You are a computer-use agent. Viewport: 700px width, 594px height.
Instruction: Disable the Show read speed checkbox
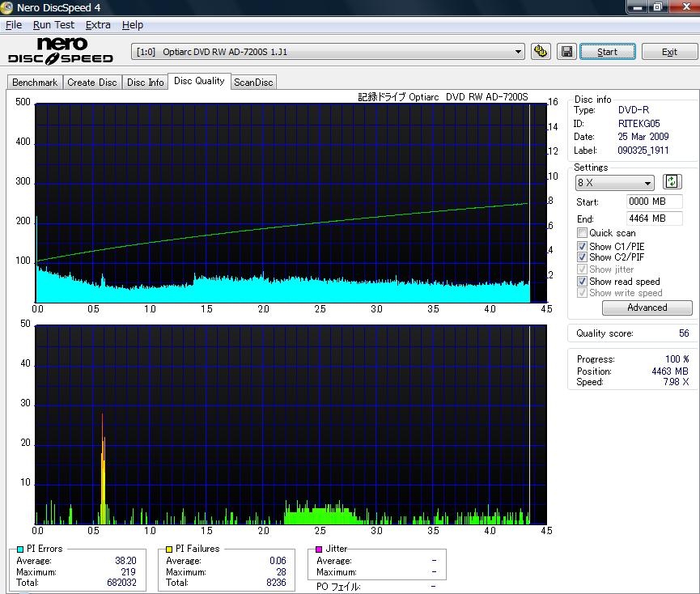point(582,281)
